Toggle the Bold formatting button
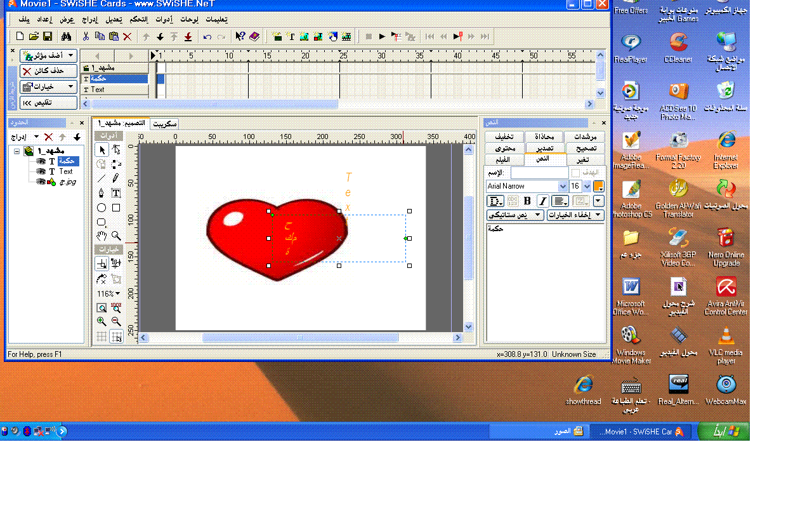Viewport: 812px width, 508px height. tap(527, 201)
